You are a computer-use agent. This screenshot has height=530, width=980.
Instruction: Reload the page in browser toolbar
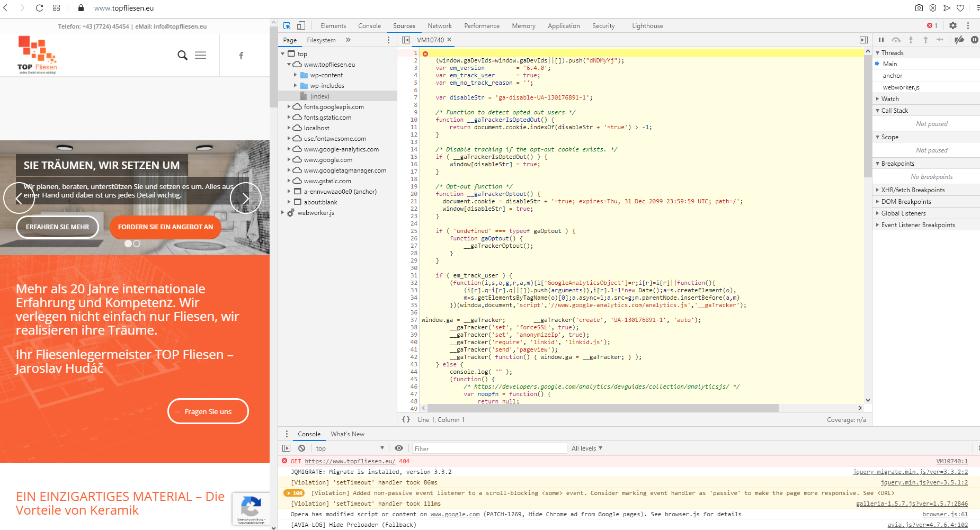[39, 8]
